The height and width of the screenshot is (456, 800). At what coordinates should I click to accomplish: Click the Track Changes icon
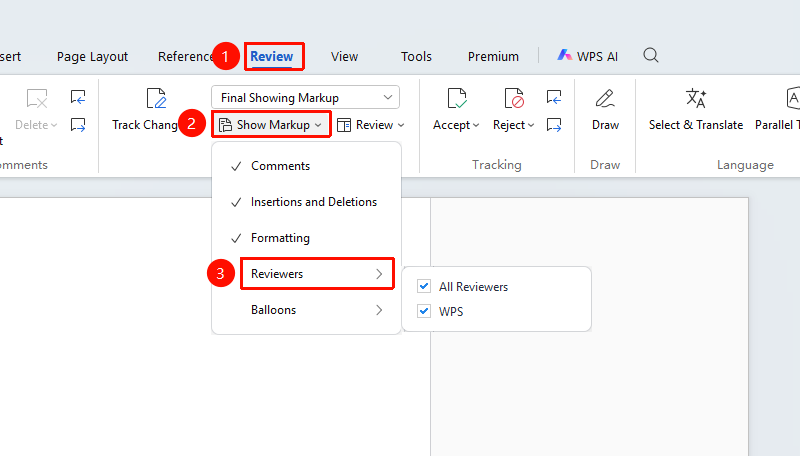(x=156, y=98)
